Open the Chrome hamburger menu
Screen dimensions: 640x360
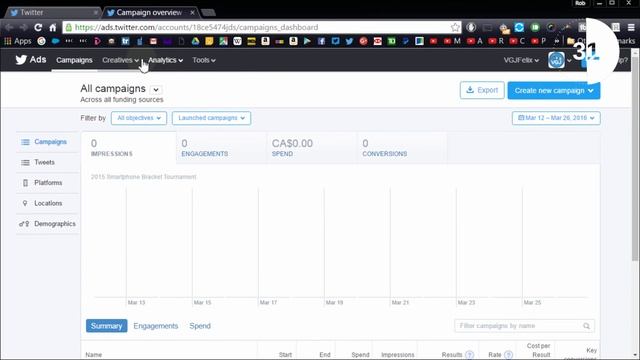click(x=631, y=27)
